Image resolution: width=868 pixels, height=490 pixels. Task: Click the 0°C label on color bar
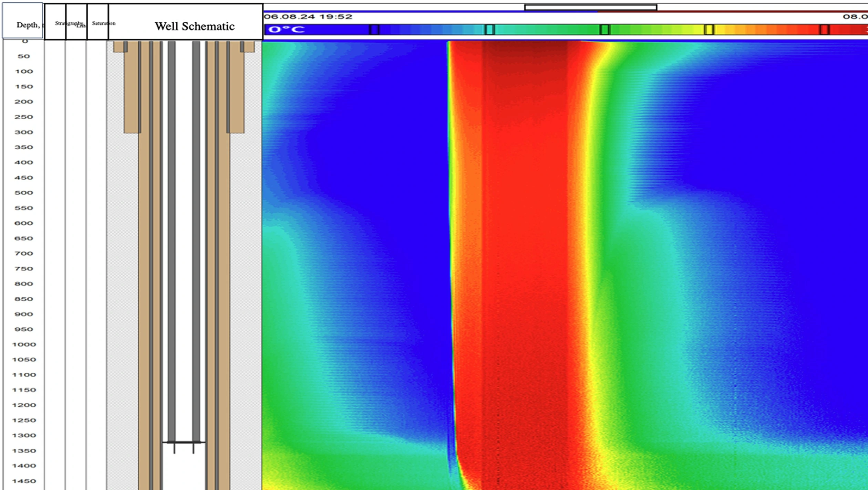coord(286,30)
